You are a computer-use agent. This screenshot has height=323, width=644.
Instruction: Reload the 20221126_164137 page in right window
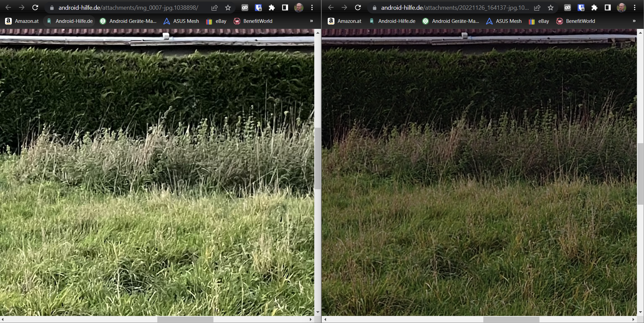[358, 7]
